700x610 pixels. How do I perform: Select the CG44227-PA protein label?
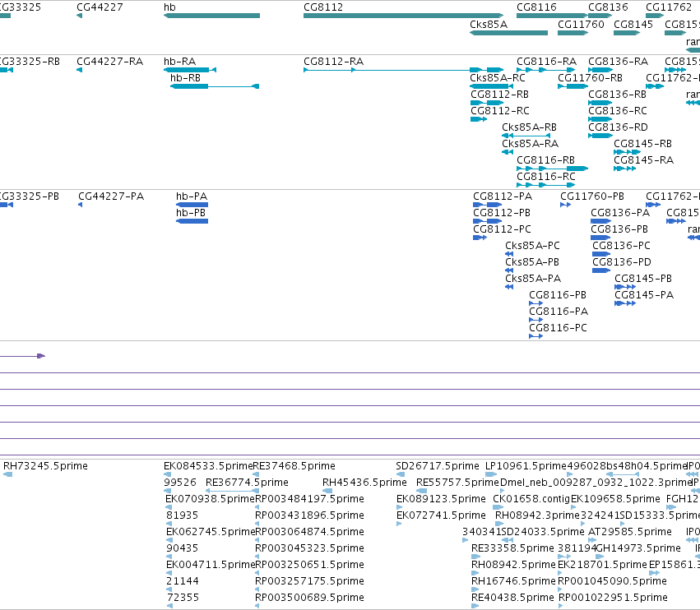[111, 196]
